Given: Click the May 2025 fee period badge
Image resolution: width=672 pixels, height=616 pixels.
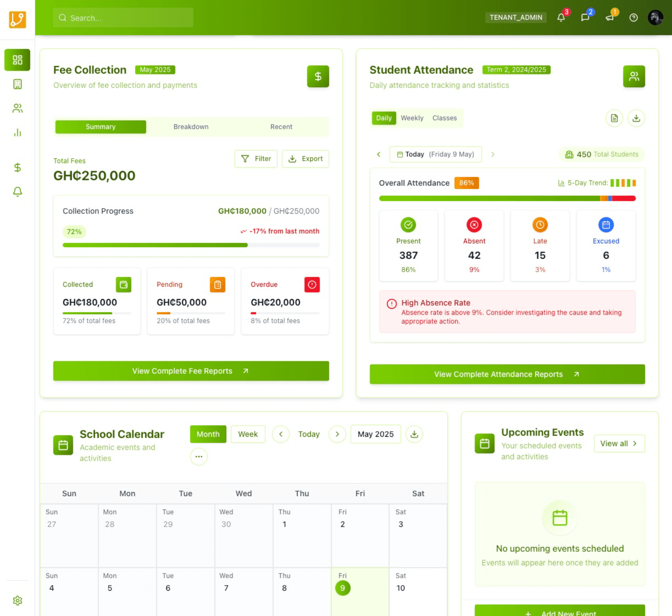Looking at the screenshot, I should click(155, 70).
